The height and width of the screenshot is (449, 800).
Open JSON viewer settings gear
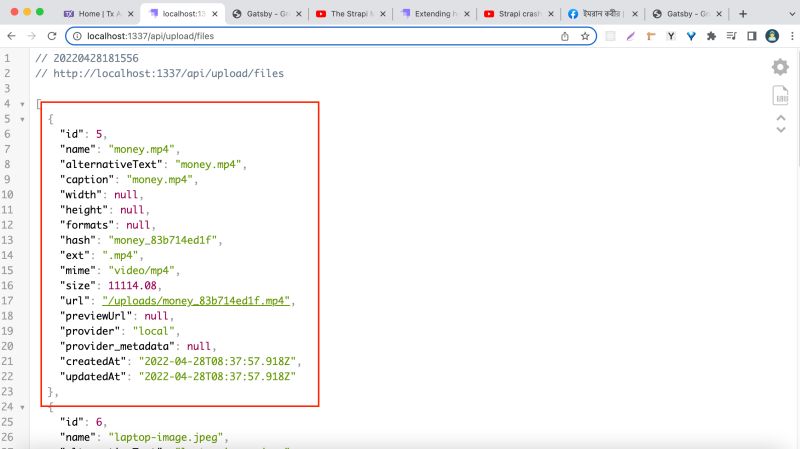(x=780, y=67)
